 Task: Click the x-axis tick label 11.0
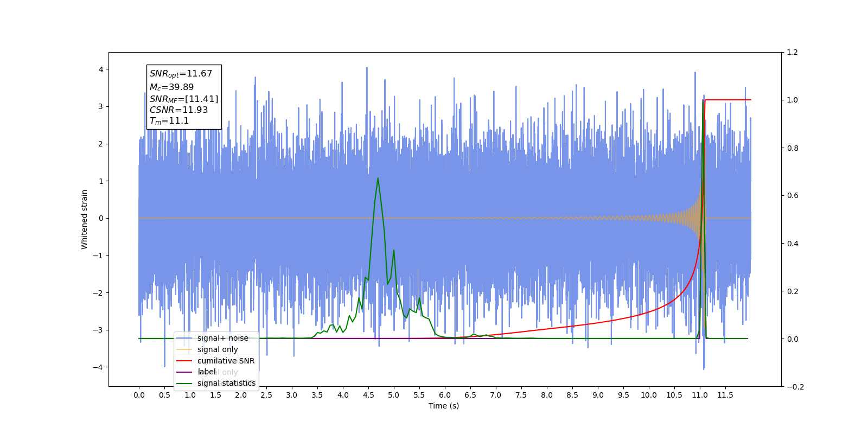700,395
